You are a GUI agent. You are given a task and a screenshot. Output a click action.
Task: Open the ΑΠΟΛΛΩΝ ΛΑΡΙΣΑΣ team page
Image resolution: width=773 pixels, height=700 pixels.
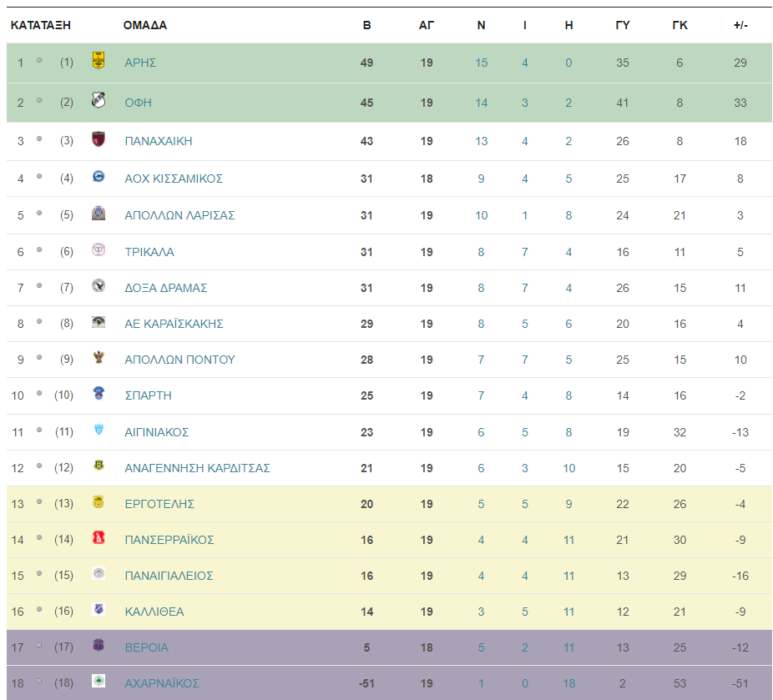[x=179, y=215]
